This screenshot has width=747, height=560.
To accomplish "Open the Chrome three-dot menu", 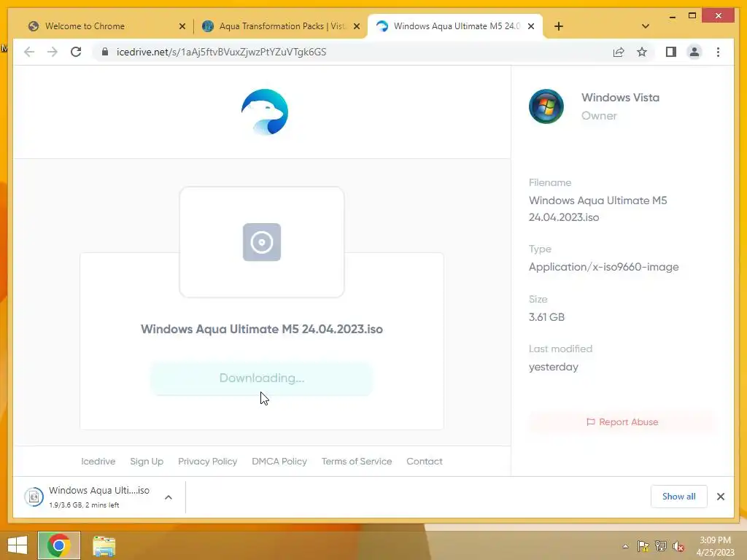I will pyautogui.click(x=718, y=52).
